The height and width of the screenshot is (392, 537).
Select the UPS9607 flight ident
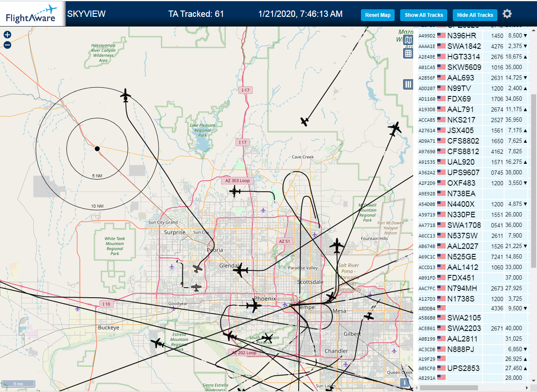click(x=463, y=173)
